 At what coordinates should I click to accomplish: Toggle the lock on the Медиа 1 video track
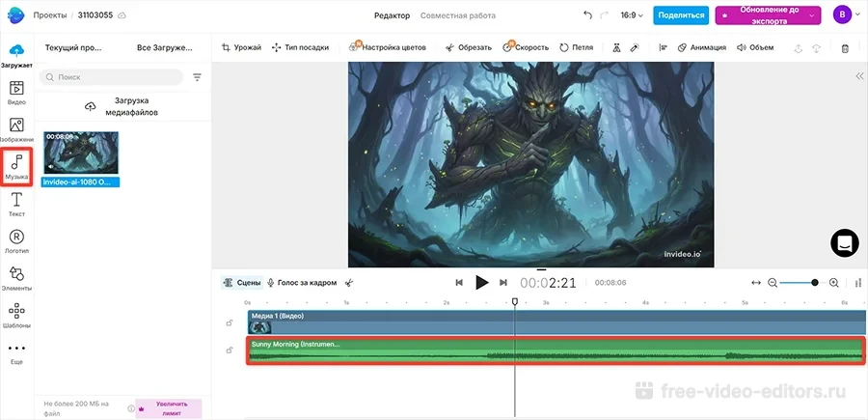(x=230, y=322)
